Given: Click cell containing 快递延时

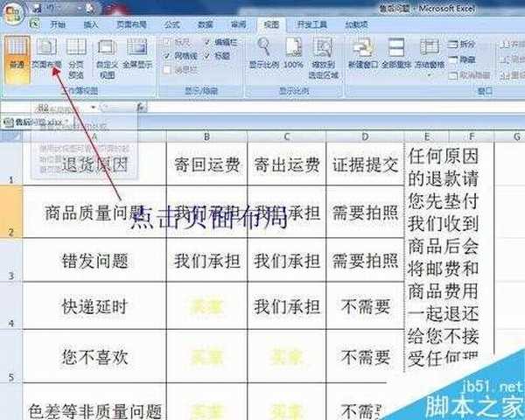Looking at the screenshot, I should point(94,305).
